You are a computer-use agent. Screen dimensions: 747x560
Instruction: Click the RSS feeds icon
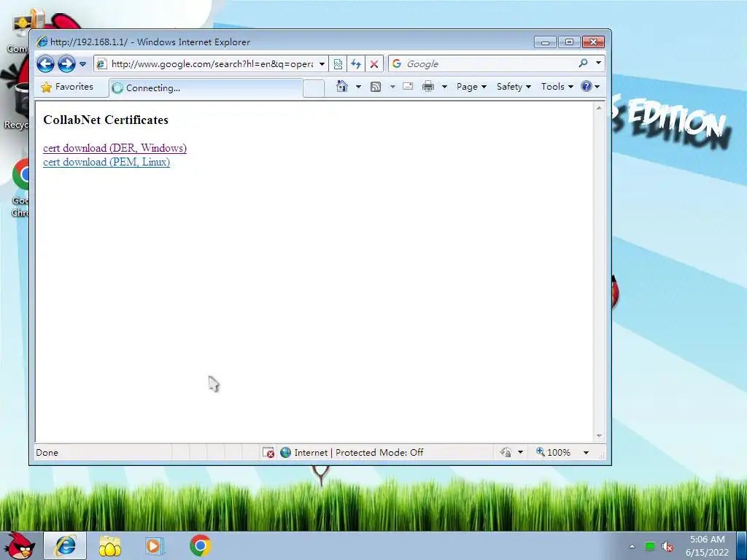tap(376, 87)
